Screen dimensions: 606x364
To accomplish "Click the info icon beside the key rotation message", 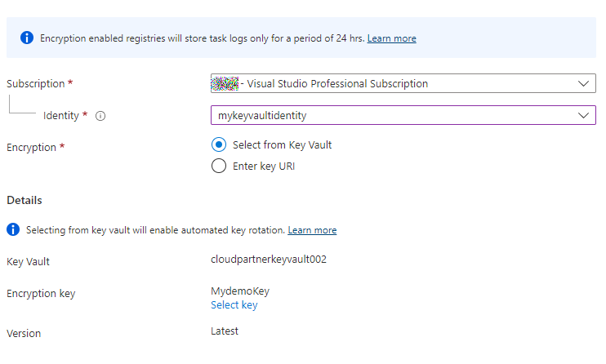I will click(x=13, y=230).
